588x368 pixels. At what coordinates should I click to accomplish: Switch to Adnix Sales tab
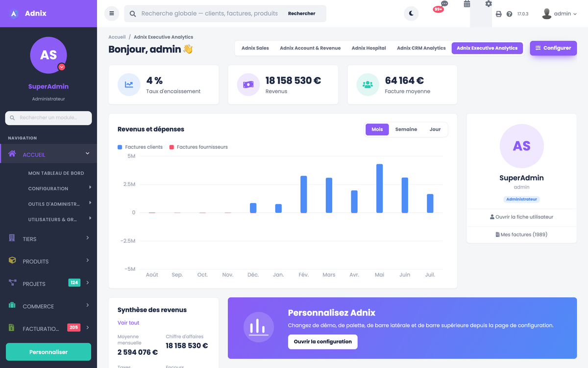point(255,48)
